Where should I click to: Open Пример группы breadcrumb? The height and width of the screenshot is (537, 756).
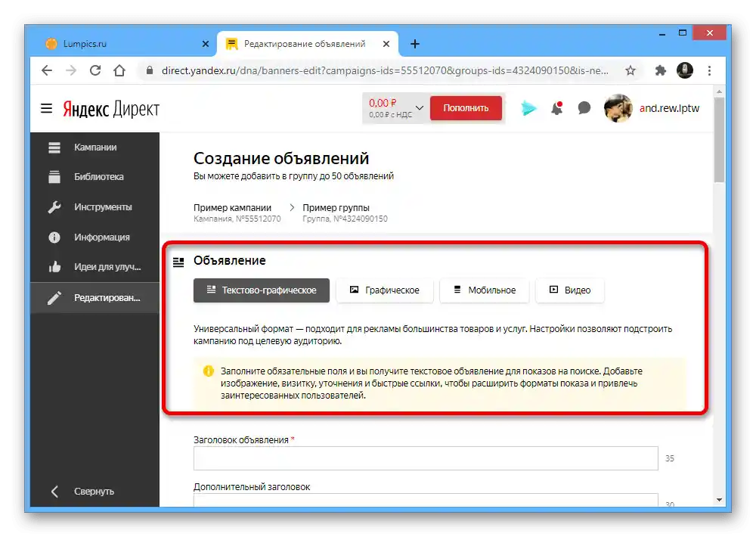point(336,207)
